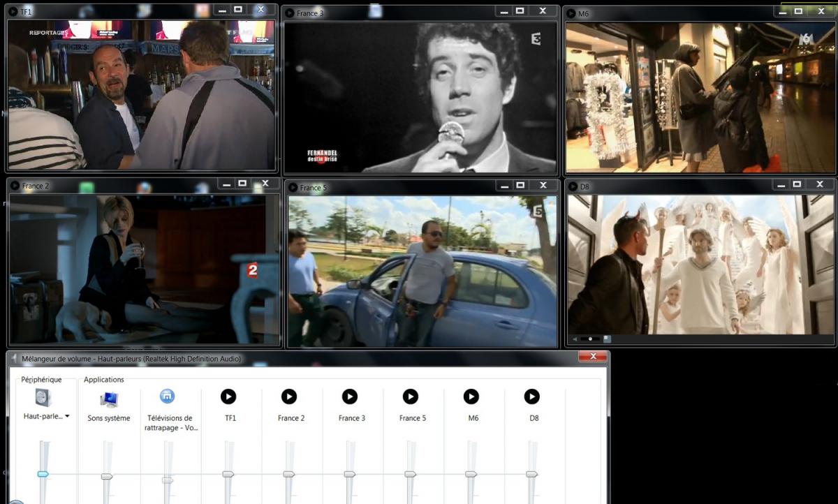Click the Haut-parleurs device volume slider handle
This screenshot has width=838, height=504.
tap(43, 474)
